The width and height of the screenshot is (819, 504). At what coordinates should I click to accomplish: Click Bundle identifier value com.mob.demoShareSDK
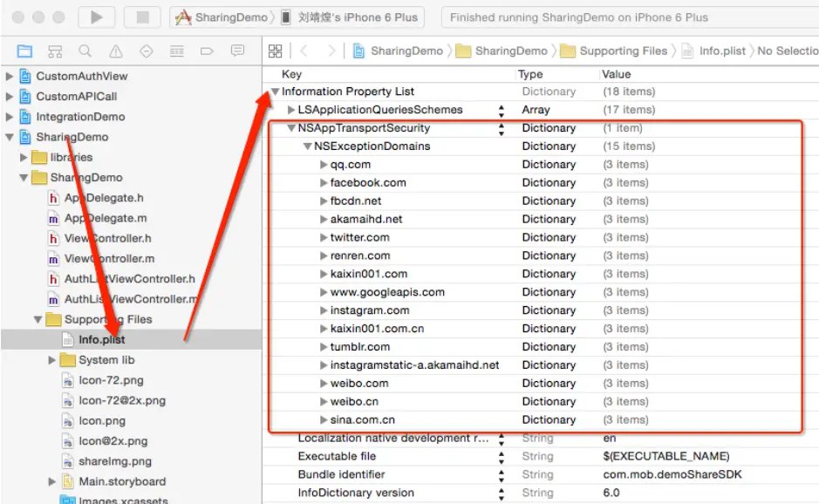click(672, 474)
